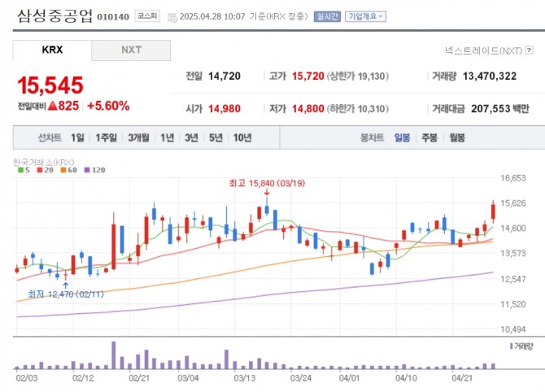545x392 pixels.
Task: Click the green 5-day moving average swatch
Action: [20, 170]
